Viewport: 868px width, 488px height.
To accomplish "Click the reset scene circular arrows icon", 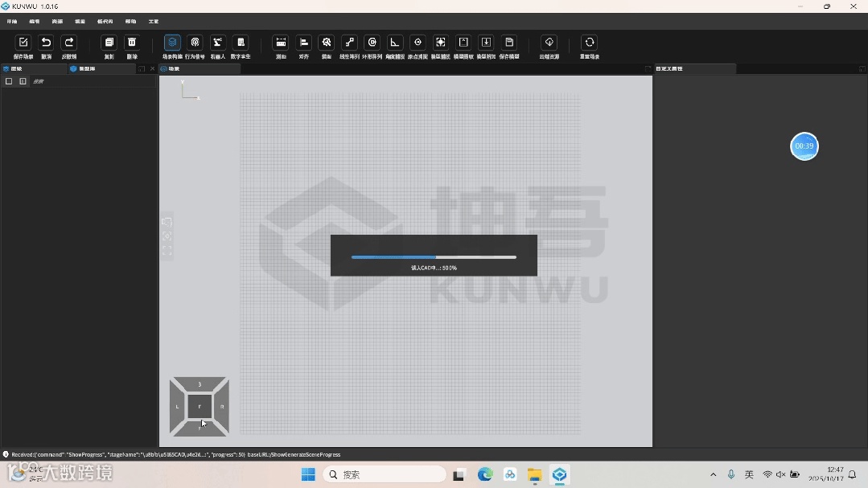I will (x=590, y=43).
